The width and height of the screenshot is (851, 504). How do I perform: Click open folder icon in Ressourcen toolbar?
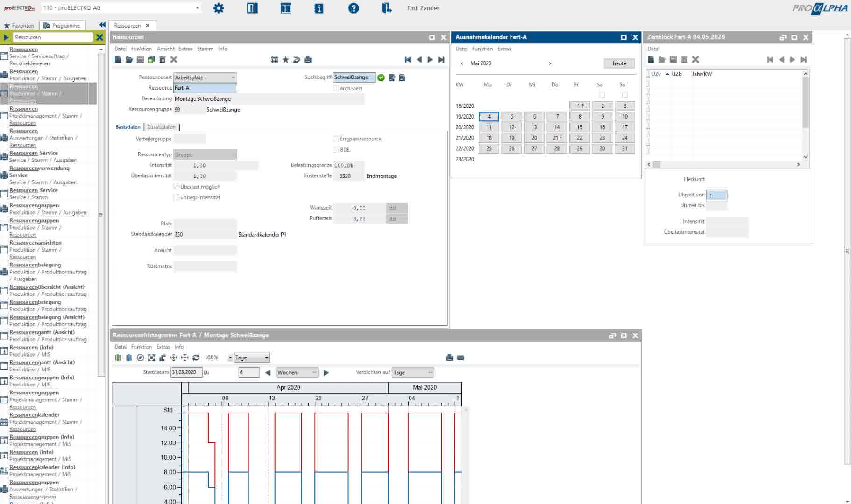coord(129,60)
